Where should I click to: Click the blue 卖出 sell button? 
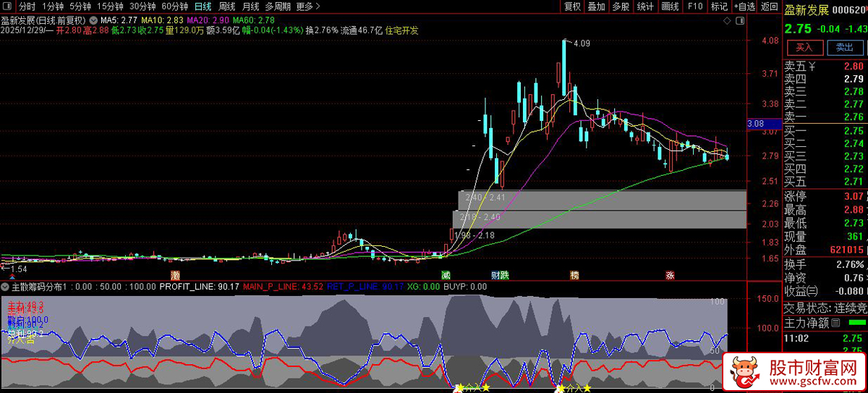[844, 47]
